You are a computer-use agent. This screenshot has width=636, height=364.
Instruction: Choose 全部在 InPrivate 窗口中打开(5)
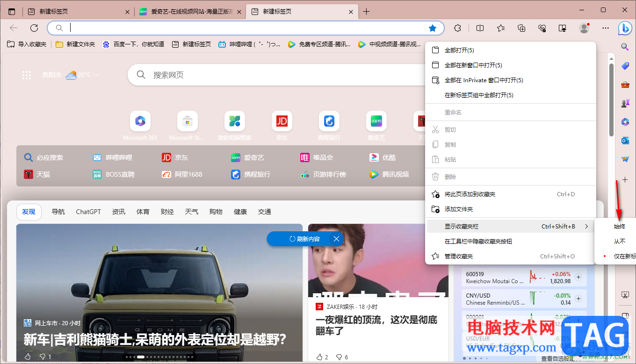511,80
